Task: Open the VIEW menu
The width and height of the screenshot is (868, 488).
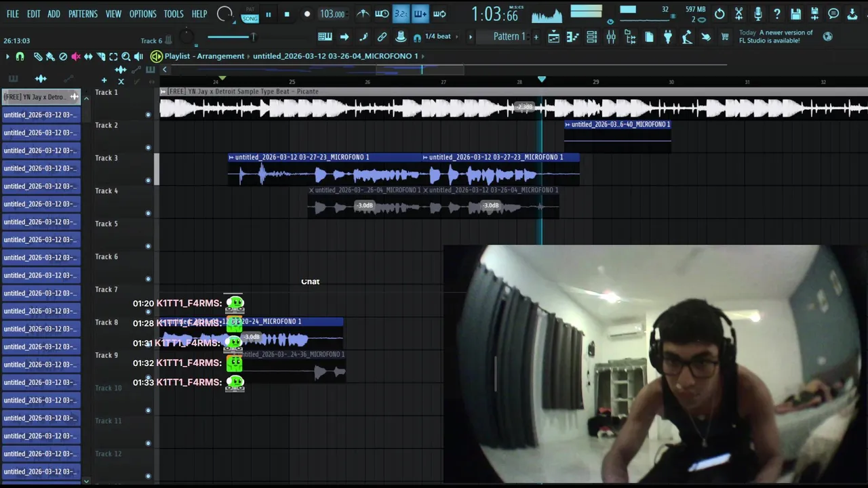Action: (113, 14)
